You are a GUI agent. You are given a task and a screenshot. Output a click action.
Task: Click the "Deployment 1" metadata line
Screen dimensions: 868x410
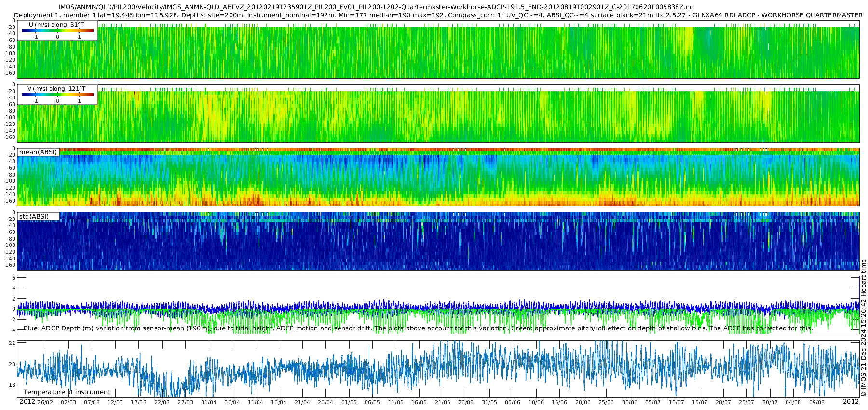438,15
